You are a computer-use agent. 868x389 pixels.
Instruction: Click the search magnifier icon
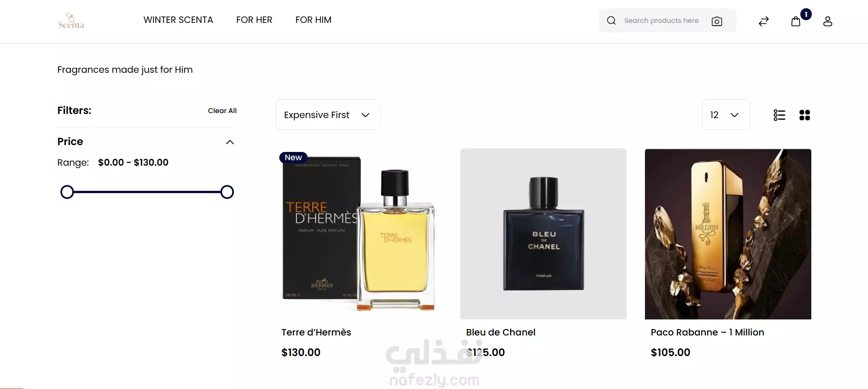(611, 21)
